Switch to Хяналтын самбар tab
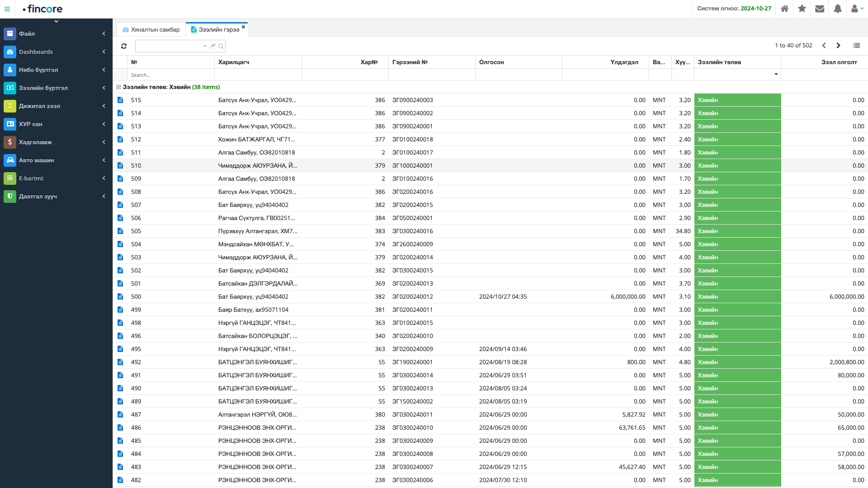868x488 pixels. (151, 29)
